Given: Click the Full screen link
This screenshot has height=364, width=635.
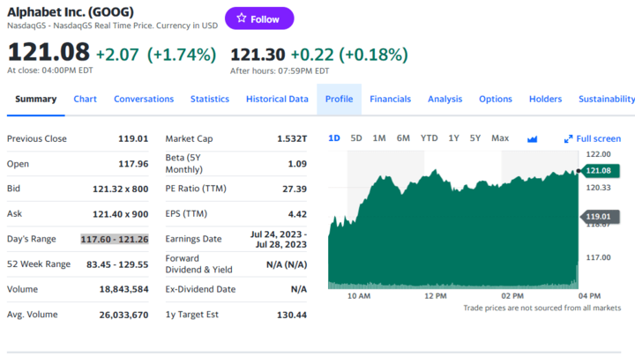Looking at the screenshot, I should [598, 139].
